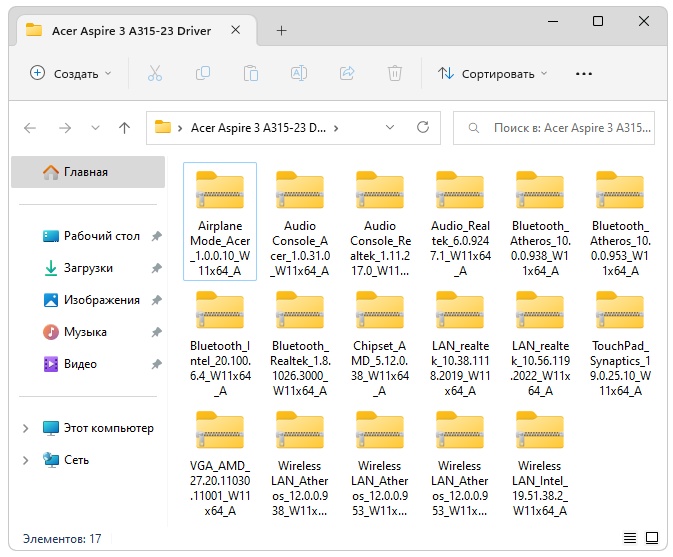Go up one folder level

click(124, 128)
